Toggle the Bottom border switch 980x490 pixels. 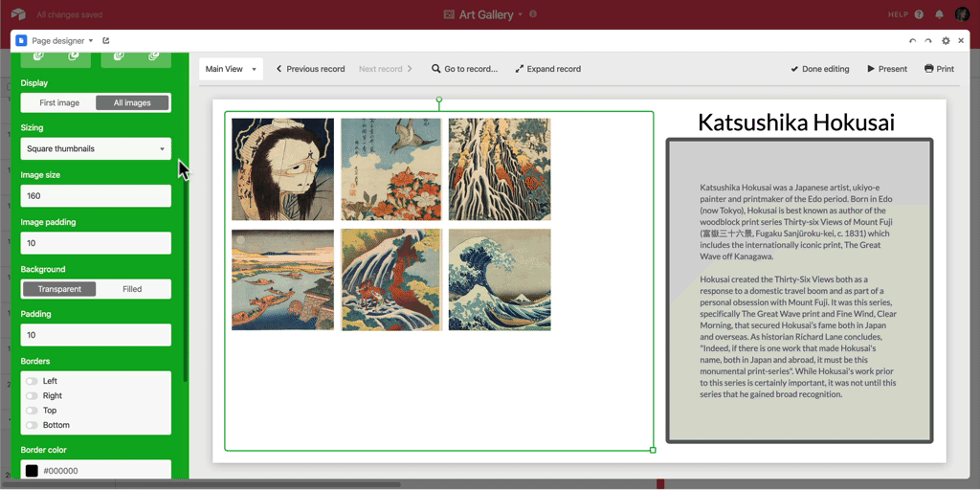tap(32, 425)
